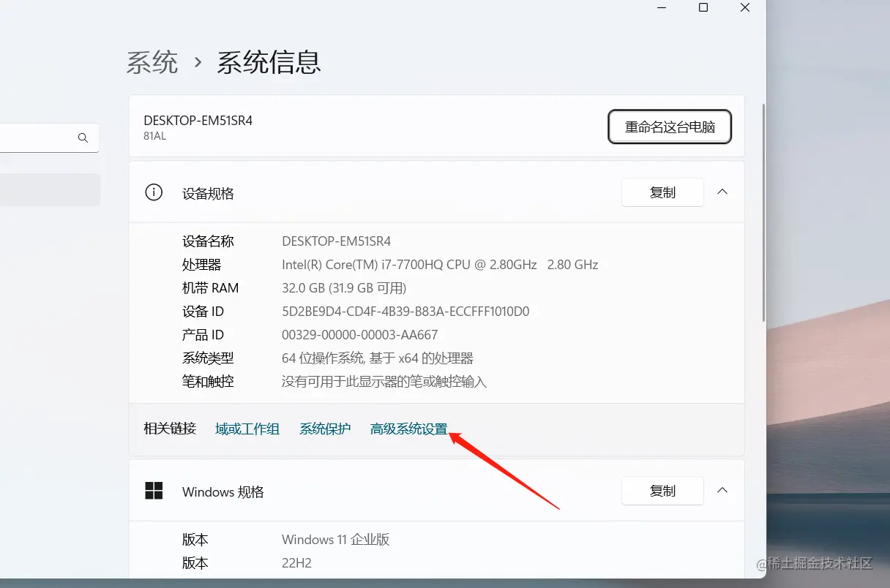Click the 版本 label beside 22H2
The image size is (890, 588).
195,563
